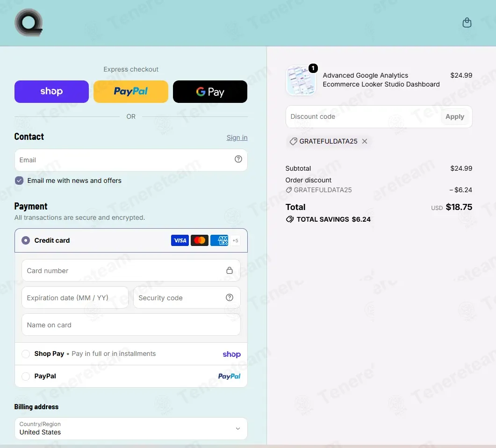Click the tag icon beside TOTAL SAVINGS
The image size is (496, 448).
[289, 219]
